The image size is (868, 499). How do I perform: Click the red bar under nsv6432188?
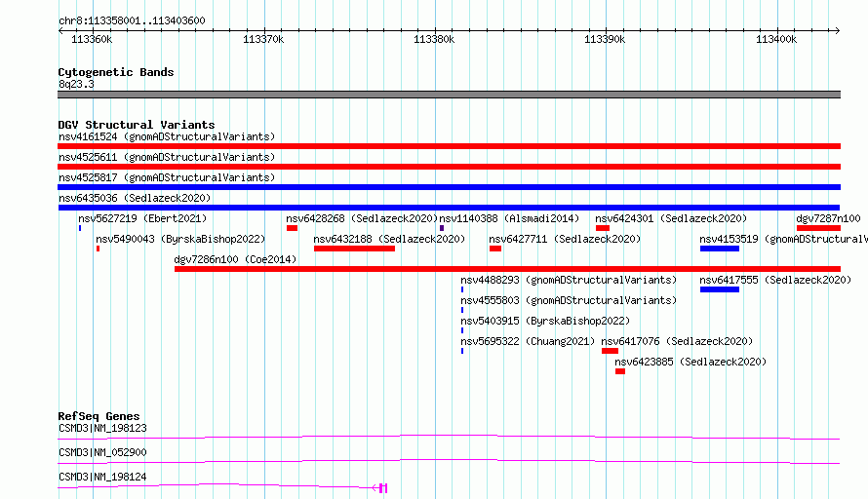354,249
